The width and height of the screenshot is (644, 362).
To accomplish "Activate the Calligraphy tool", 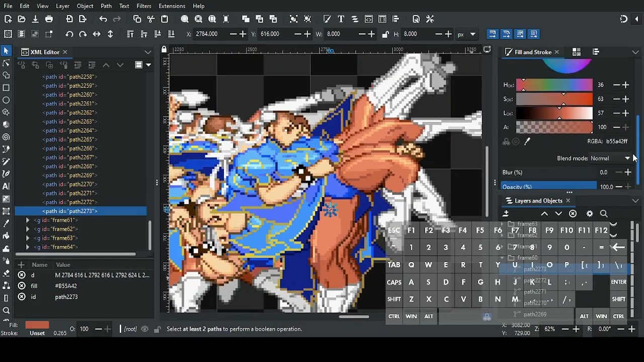I will pos(6,174).
